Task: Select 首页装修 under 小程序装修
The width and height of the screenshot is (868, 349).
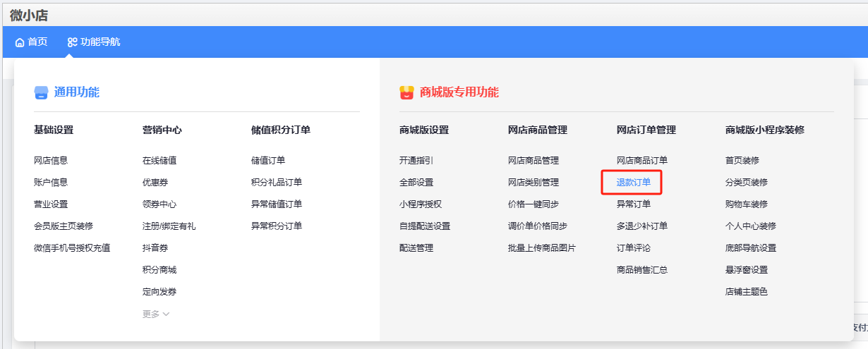Action: 742,160
